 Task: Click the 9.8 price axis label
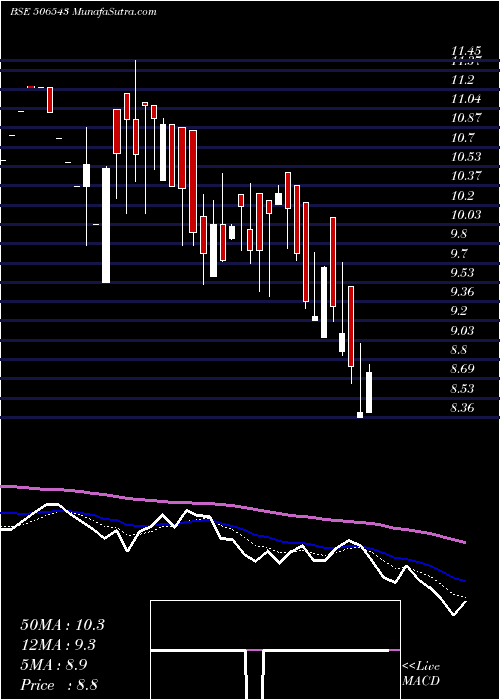click(458, 234)
